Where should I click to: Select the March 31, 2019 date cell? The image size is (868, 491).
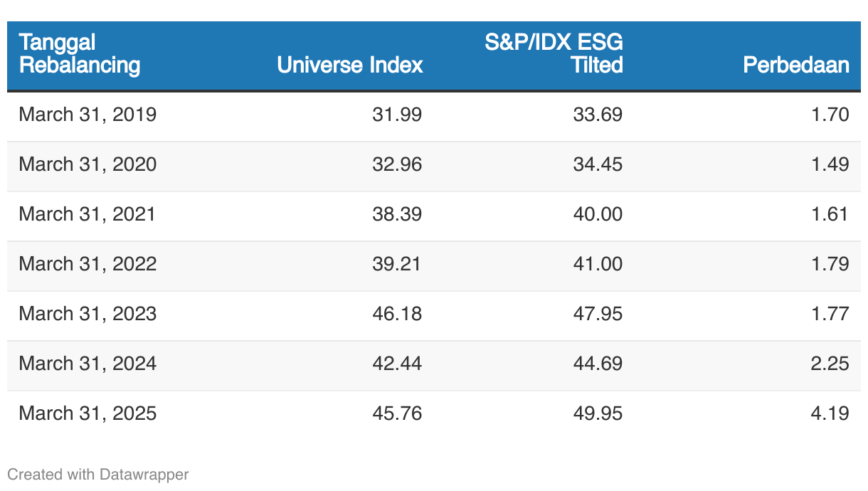(88, 115)
